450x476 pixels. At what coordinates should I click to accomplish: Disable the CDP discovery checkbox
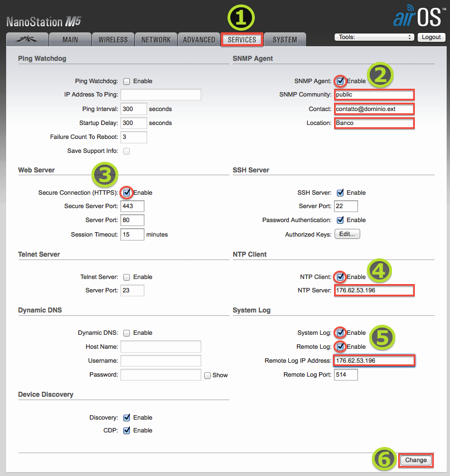(127, 430)
